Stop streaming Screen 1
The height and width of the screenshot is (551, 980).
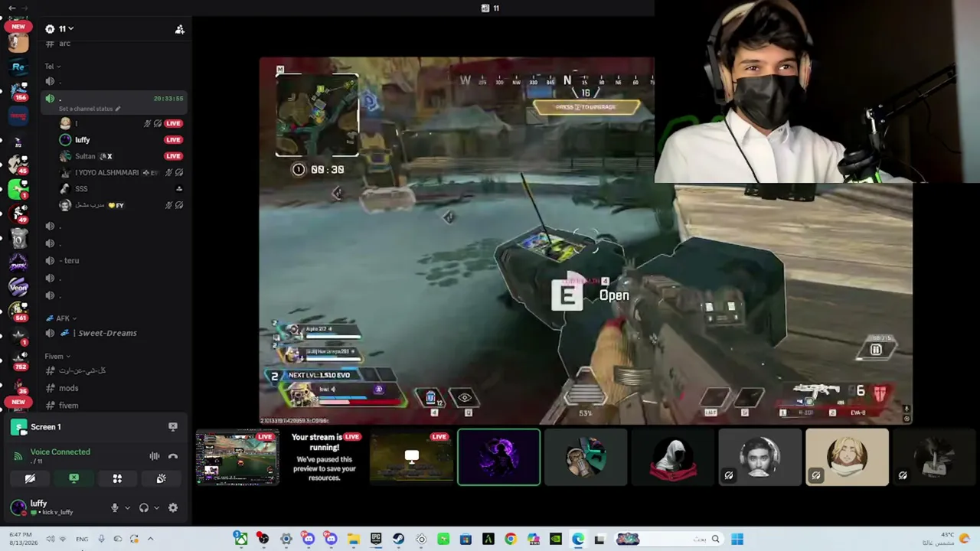[173, 427]
